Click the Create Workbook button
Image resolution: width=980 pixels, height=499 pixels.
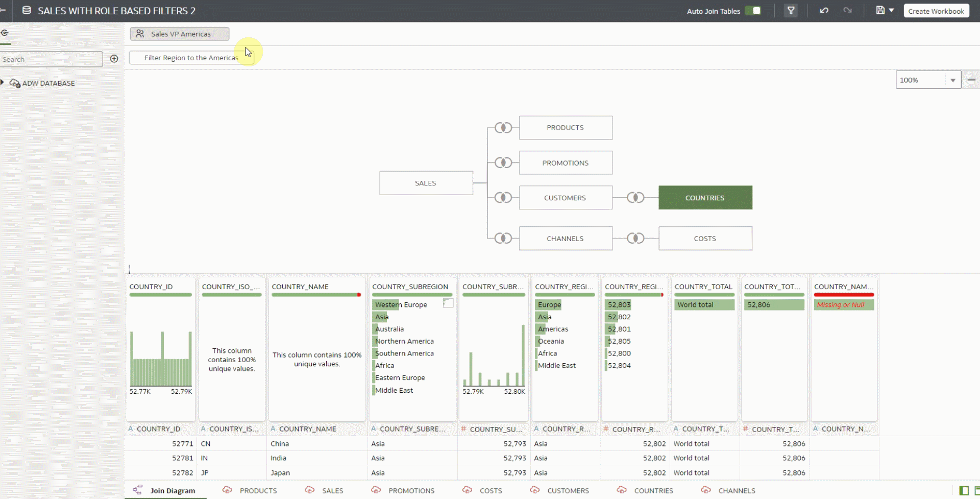[x=936, y=11]
